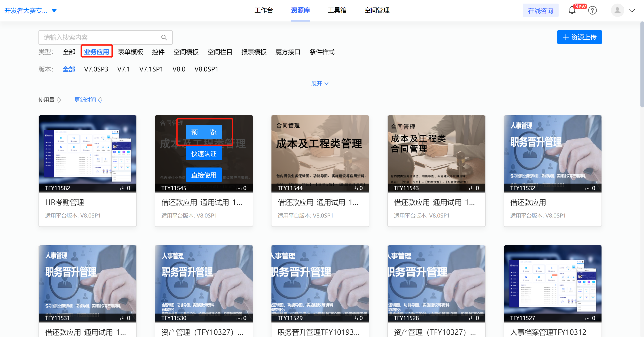Click title 借还款应用 on TFY11532 card

coord(528,203)
